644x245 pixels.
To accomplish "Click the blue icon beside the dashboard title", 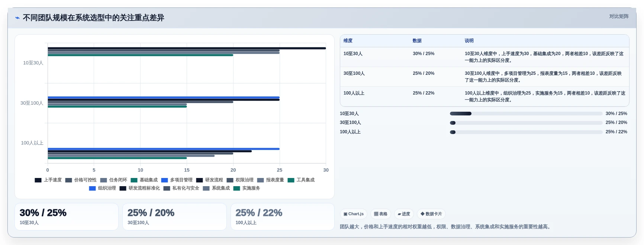I will point(17,18).
